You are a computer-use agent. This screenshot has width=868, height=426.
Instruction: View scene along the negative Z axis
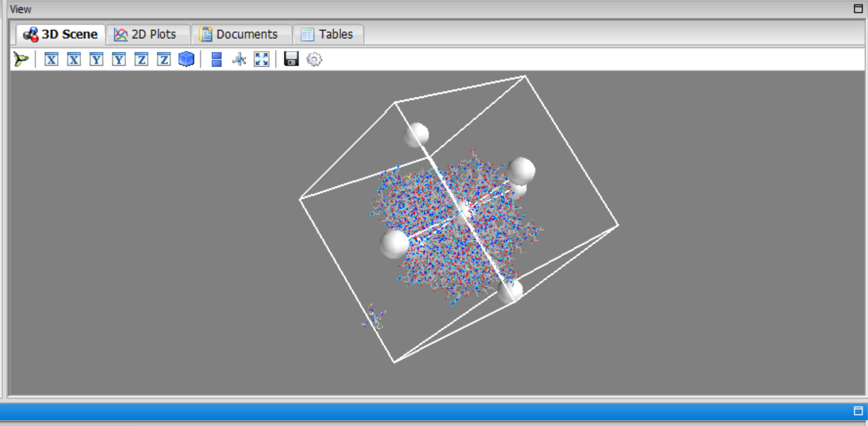point(164,60)
